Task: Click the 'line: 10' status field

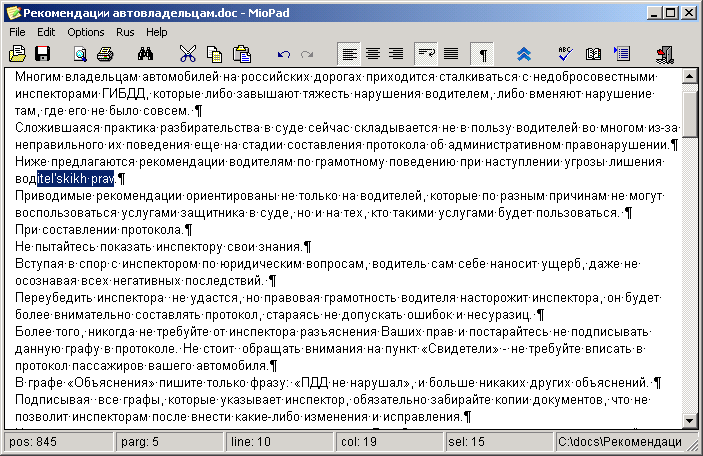Action: point(279,442)
